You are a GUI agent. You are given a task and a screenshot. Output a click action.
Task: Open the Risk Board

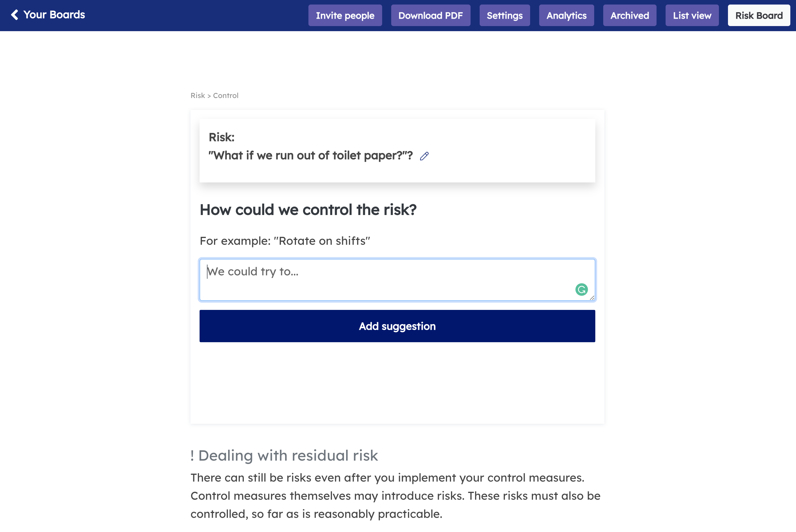click(x=759, y=15)
